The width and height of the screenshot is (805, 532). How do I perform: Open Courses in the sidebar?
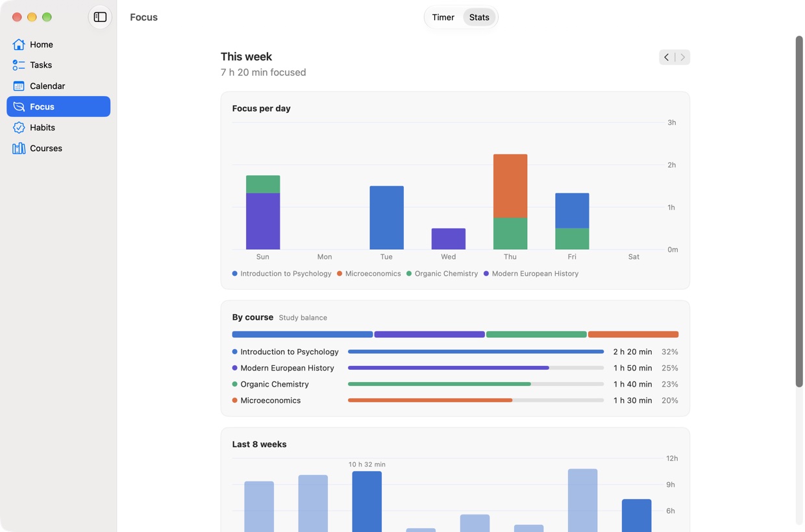pyautogui.click(x=58, y=148)
